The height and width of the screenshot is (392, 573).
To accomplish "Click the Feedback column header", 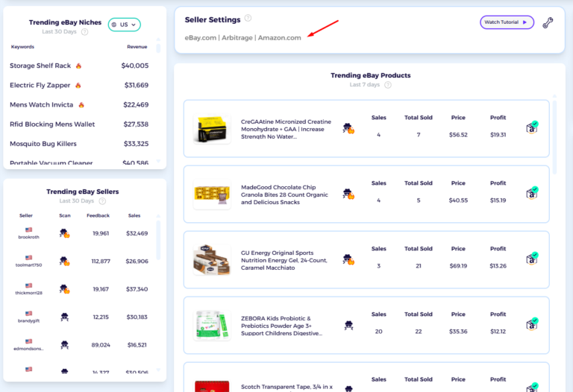I will (98, 215).
